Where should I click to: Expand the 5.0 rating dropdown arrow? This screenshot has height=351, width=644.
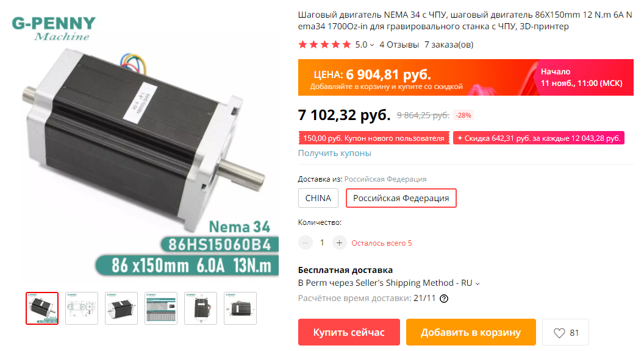372,44
